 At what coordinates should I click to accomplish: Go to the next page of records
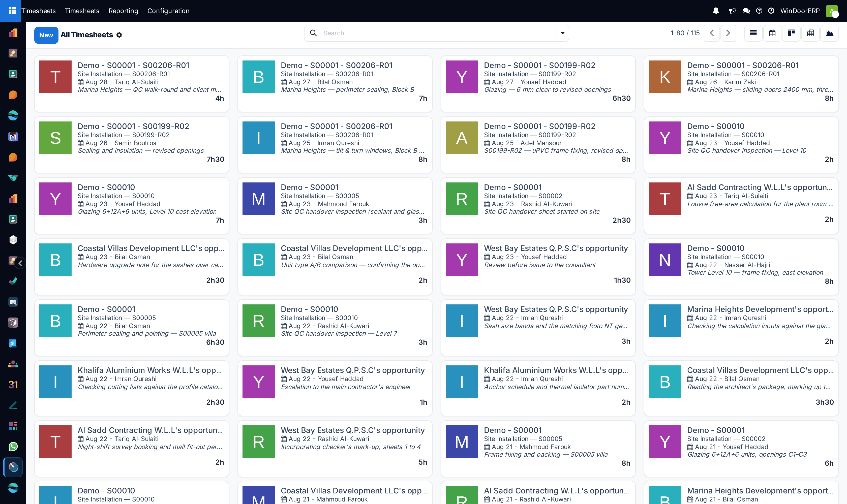[x=728, y=33]
